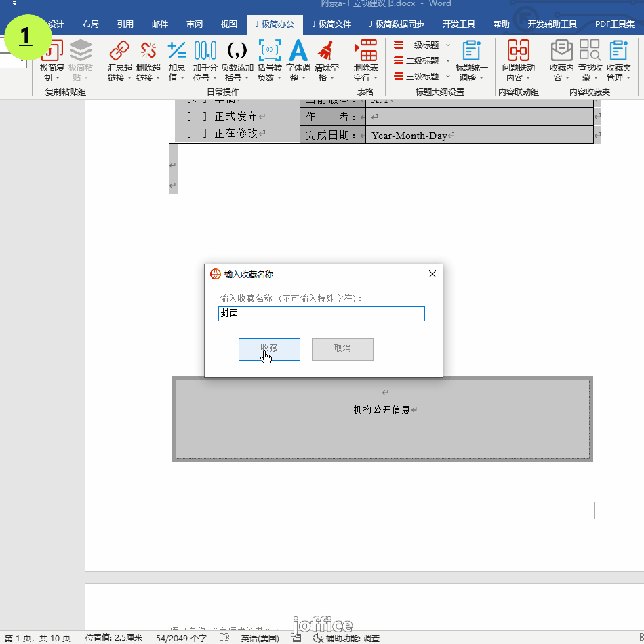The height and width of the screenshot is (644, 644).
Task: Click the 输入收藏名称 text field
Action: tap(322, 314)
